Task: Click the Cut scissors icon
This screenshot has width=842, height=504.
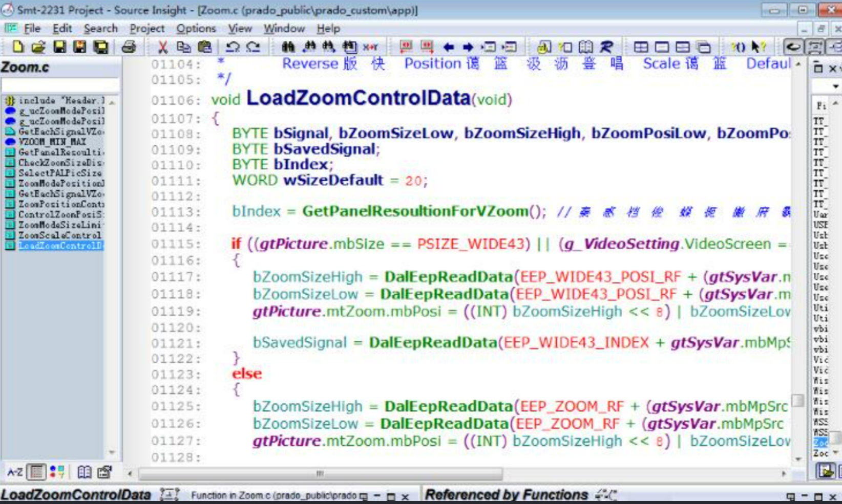Action: [x=163, y=47]
